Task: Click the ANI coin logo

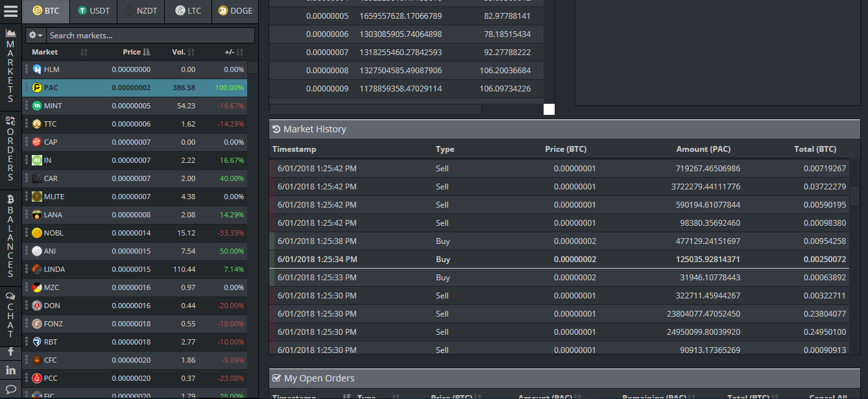Action: (37, 251)
